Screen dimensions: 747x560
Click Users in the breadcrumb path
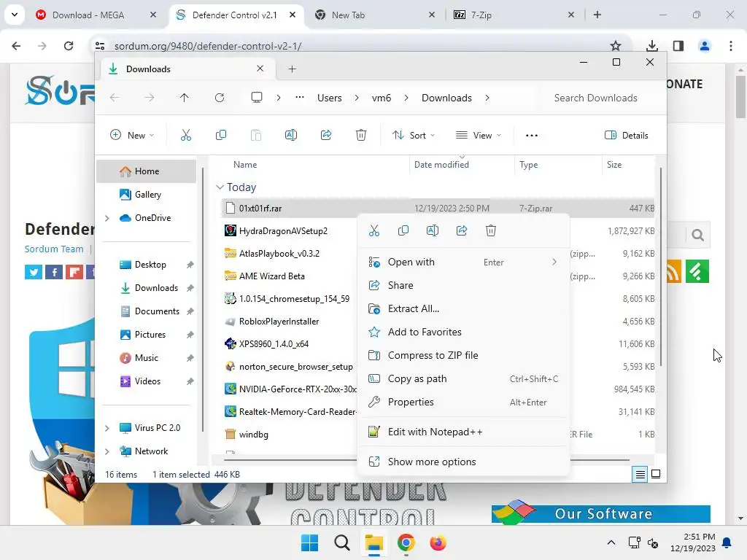pos(330,98)
